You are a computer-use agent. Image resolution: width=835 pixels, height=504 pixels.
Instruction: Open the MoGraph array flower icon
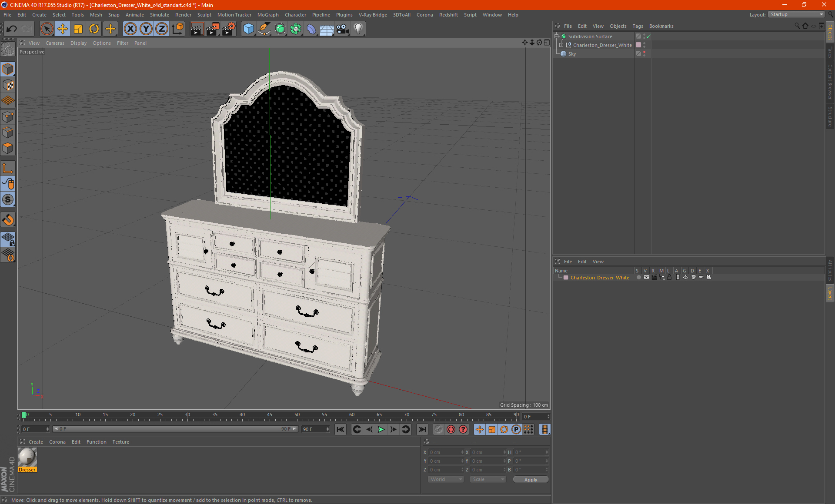coord(296,29)
